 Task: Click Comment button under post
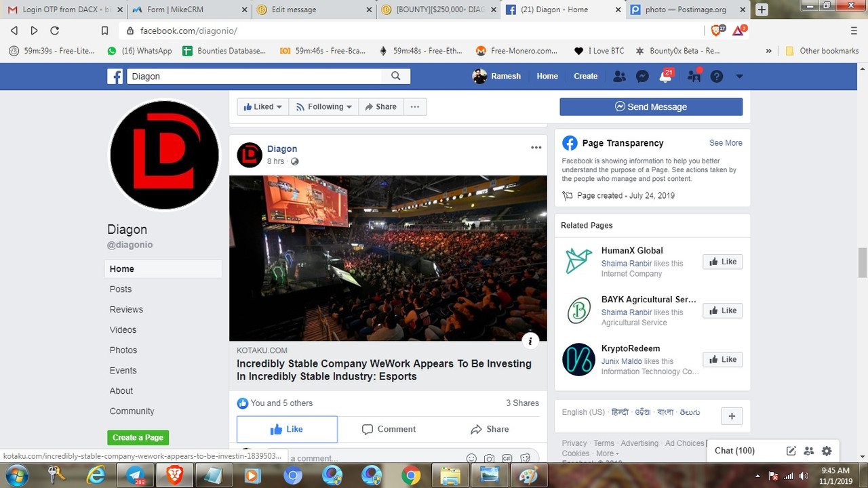[x=389, y=429]
